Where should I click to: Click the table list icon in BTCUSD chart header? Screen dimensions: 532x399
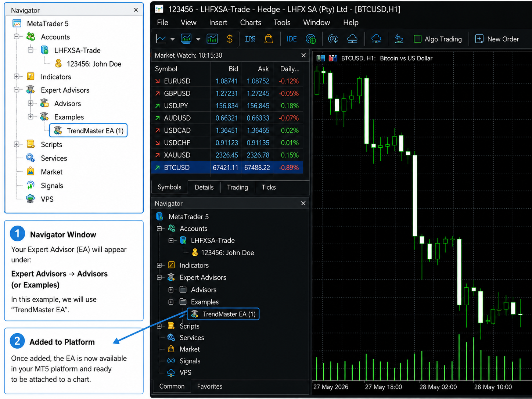click(321, 58)
